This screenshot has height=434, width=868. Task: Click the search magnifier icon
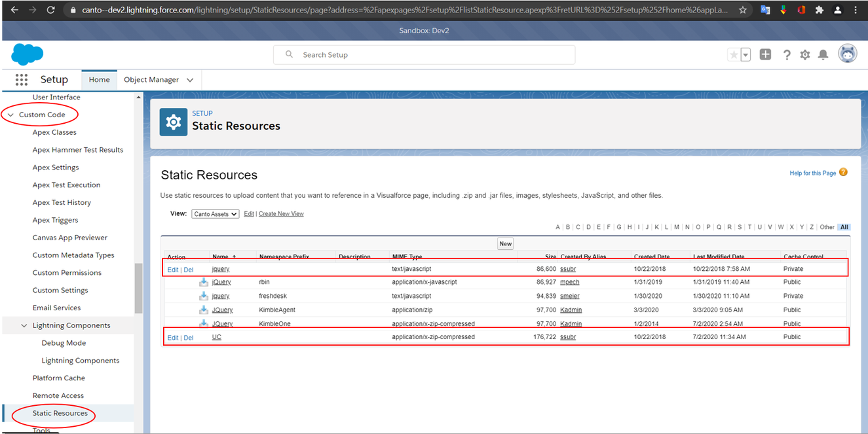[289, 55]
